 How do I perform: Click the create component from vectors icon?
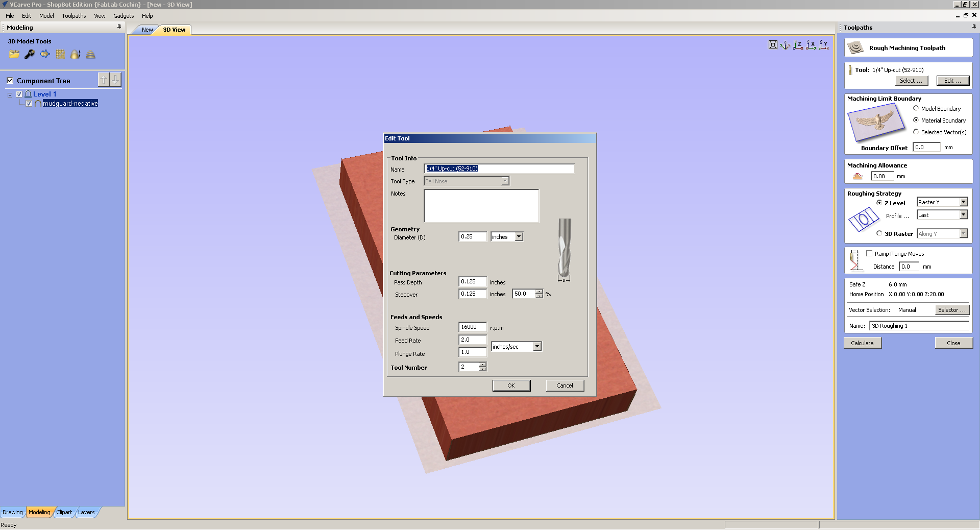click(x=45, y=55)
